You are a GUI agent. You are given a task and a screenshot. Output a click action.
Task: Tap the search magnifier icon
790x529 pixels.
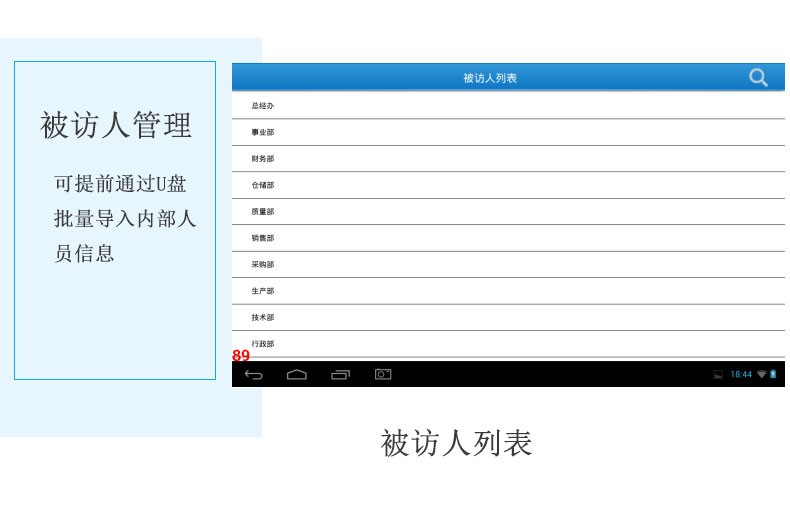pos(759,77)
